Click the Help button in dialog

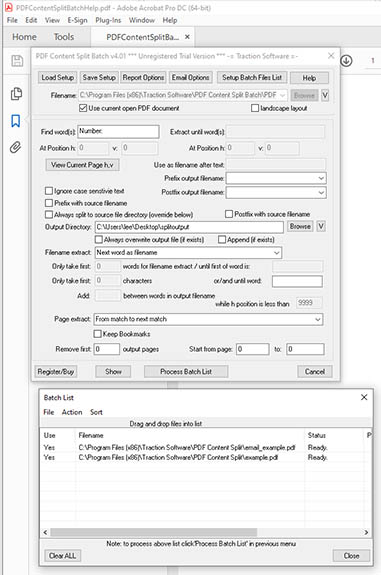pos(309,78)
